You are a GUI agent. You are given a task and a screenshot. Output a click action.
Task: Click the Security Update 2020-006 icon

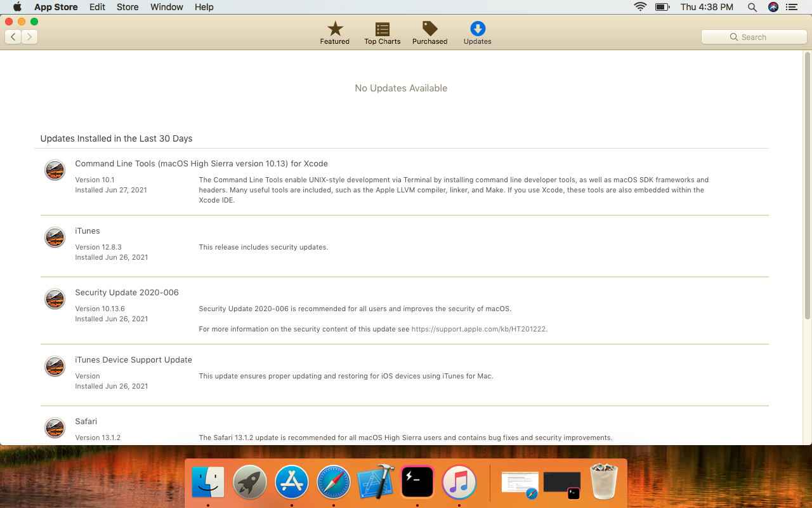[55, 299]
